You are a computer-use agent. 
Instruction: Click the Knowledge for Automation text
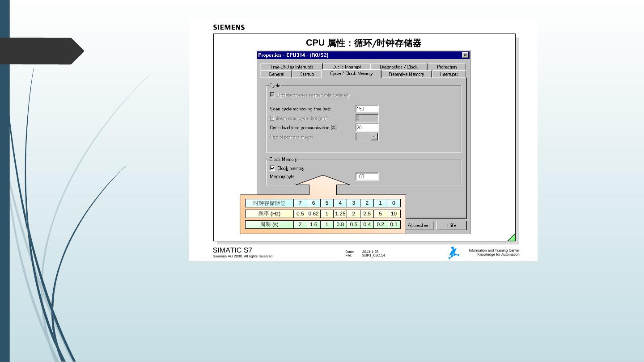coord(498,255)
